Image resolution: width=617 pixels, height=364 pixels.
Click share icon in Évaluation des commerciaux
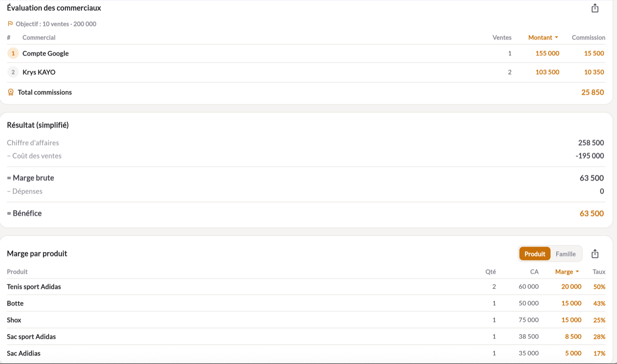tap(595, 8)
